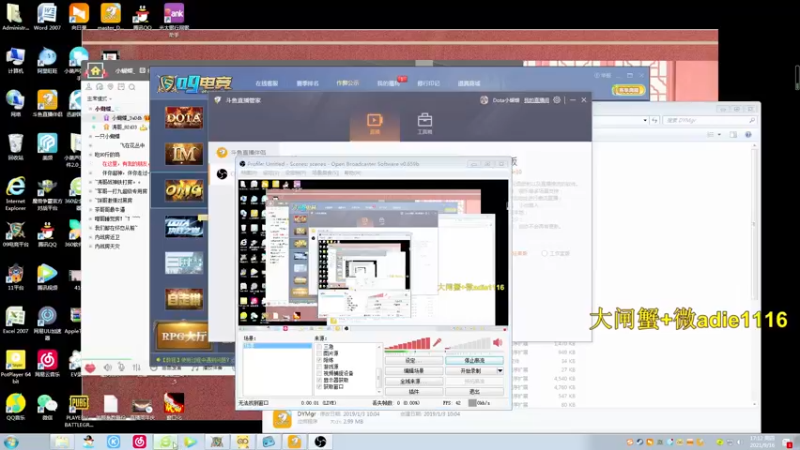Select the highlighted scene in OBS scenes list
Image resolution: width=800 pixels, height=450 pixels.
point(277,345)
